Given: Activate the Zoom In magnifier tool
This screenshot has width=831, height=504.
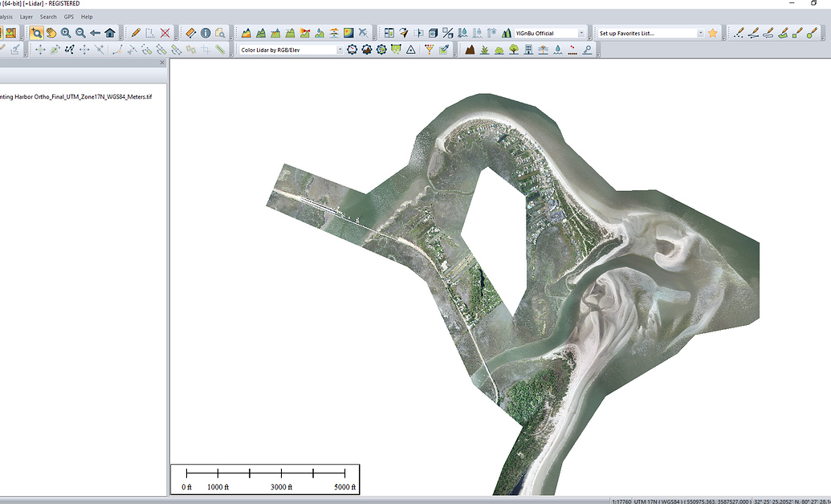Looking at the screenshot, I should click(66, 33).
